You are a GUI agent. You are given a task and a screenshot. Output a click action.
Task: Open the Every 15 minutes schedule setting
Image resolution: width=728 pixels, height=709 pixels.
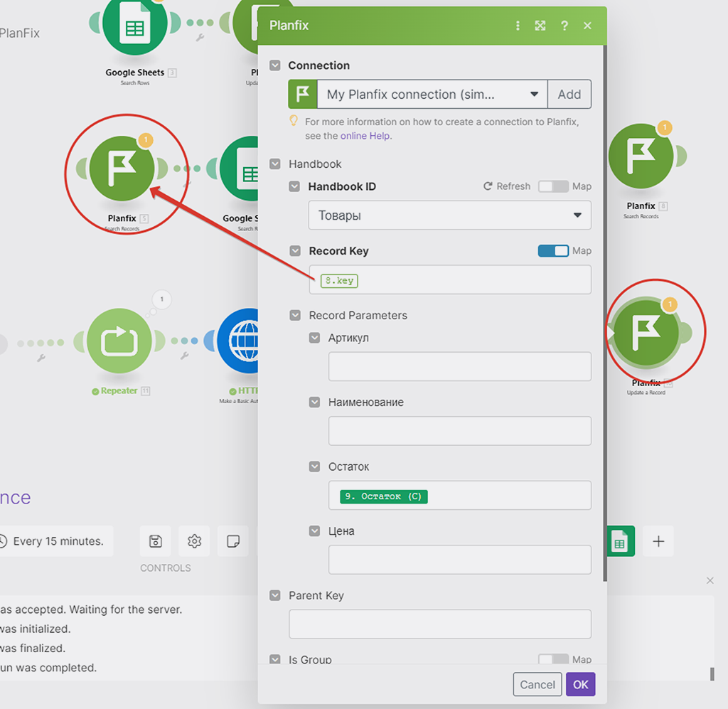click(x=56, y=541)
